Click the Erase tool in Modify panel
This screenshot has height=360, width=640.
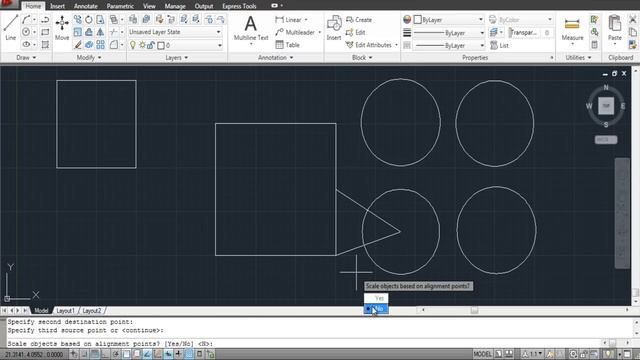(78, 44)
